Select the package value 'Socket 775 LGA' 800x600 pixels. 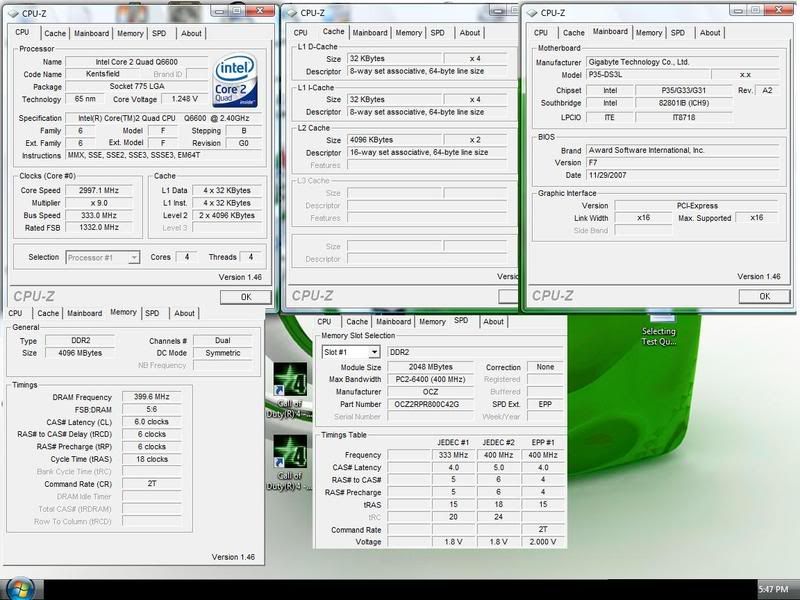pos(137,86)
